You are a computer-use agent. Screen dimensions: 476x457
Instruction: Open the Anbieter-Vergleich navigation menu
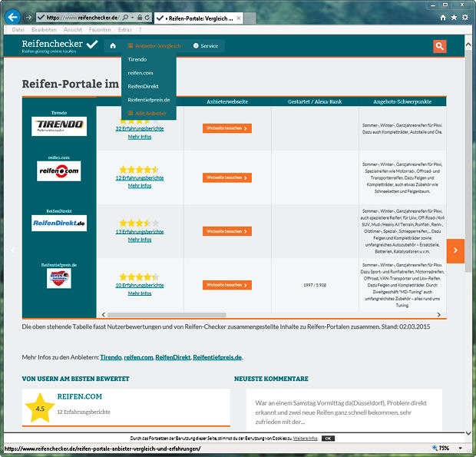(x=154, y=46)
